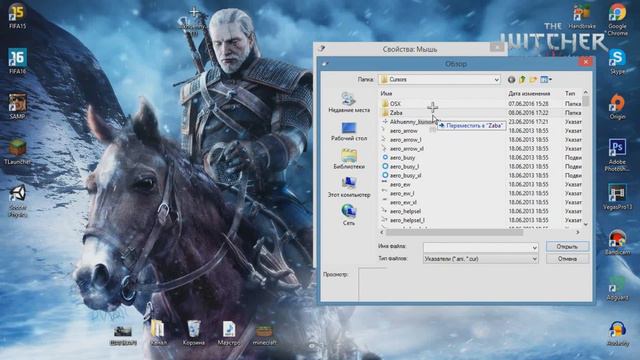
Task: Open the view menu icon in Обзор toolbar
Action: click(546, 80)
